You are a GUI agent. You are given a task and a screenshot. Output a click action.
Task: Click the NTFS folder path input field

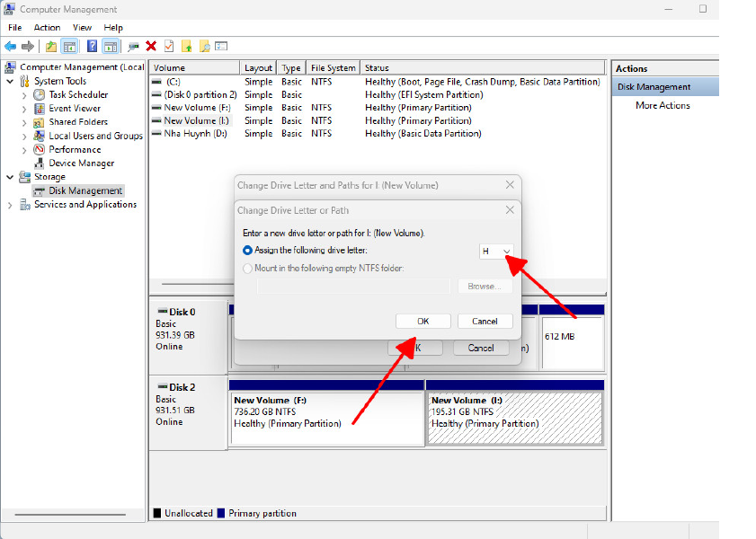(353, 286)
